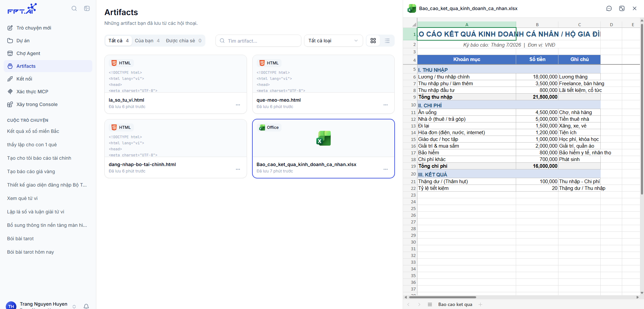Screen dimensions: 644x309
Task: Click scroll right arrow of spreadsheet
Action: 637,297
